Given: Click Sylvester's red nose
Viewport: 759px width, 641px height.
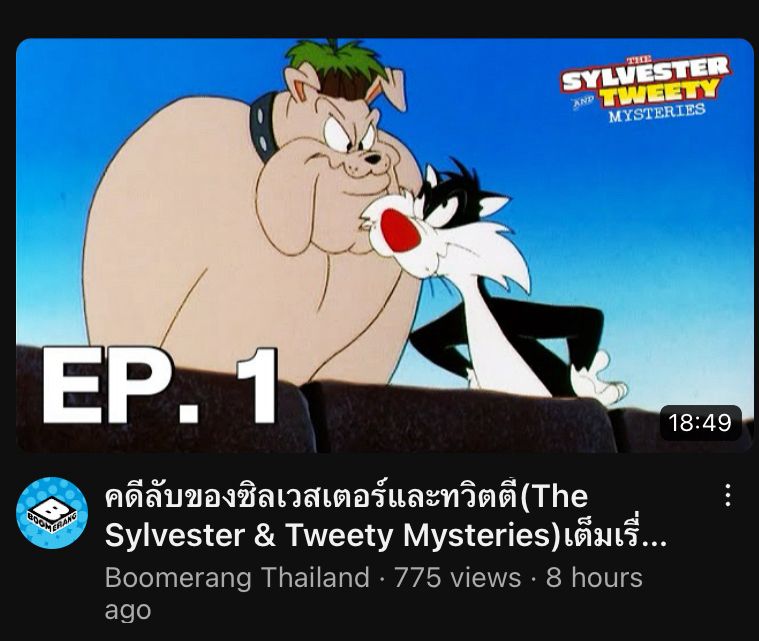Looking at the screenshot, I should click(400, 230).
